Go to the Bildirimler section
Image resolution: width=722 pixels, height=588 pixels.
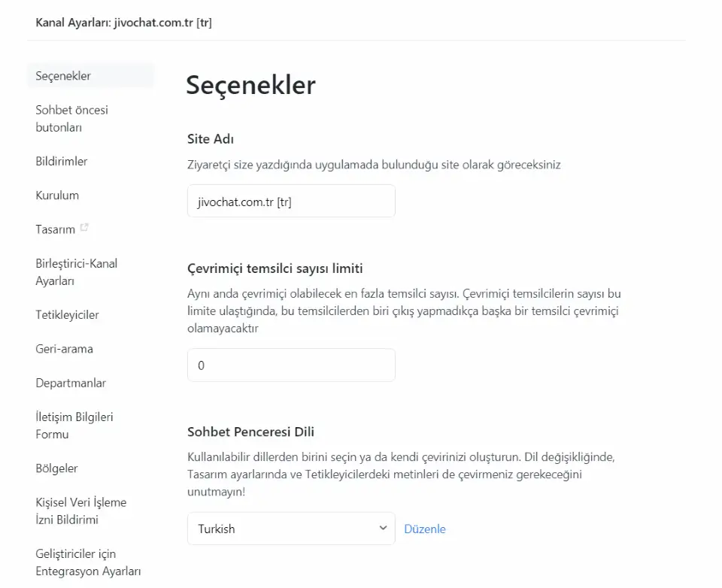tap(62, 161)
